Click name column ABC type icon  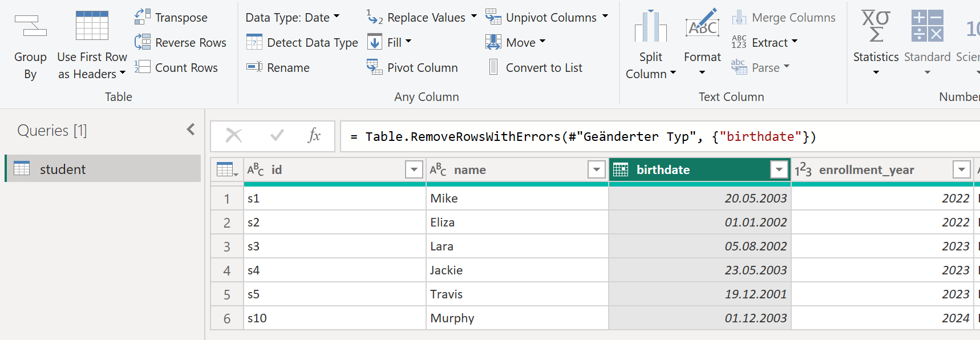(x=438, y=169)
